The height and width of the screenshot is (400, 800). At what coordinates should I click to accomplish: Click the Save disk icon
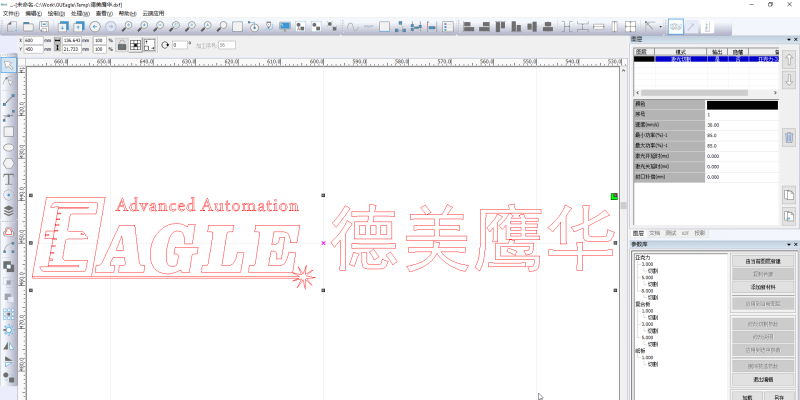click(x=44, y=27)
